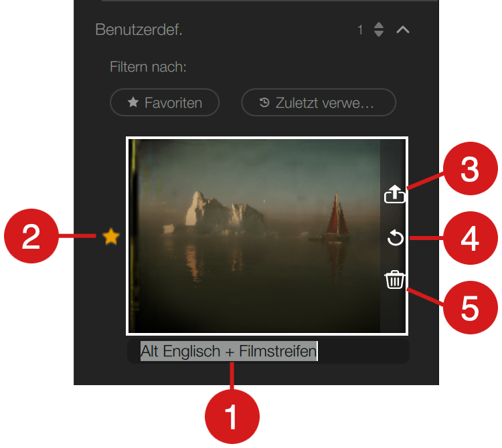Click the red callout circle number 3
The height and width of the screenshot is (448, 502).
471,169
